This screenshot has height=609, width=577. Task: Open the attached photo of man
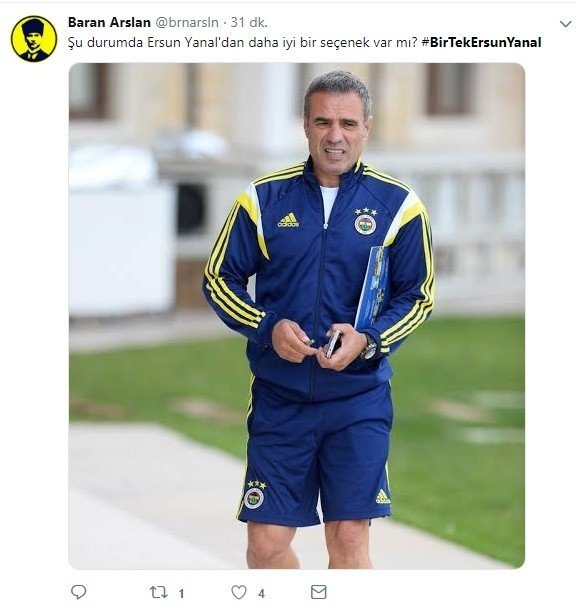pos(297,316)
